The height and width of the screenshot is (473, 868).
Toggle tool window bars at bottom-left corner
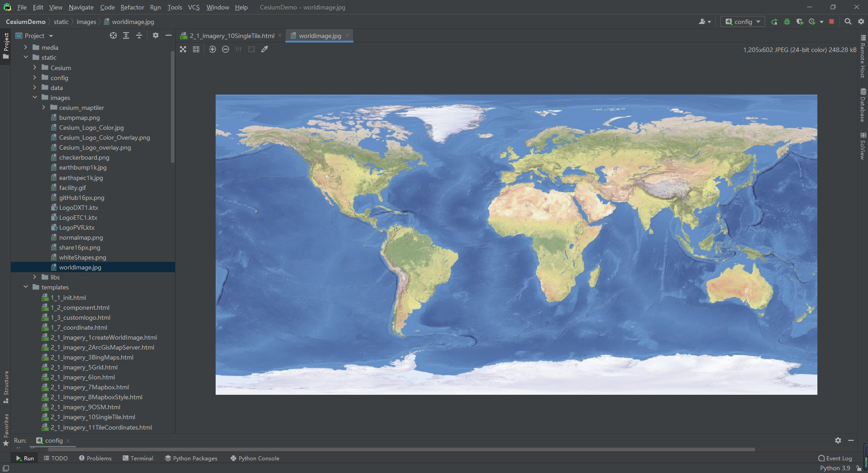point(6,468)
